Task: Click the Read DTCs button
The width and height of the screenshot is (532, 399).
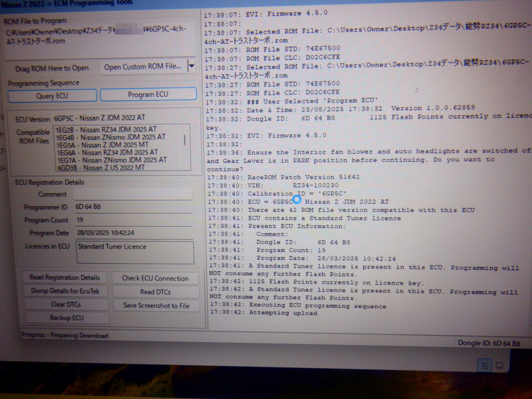Action: click(156, 292)
